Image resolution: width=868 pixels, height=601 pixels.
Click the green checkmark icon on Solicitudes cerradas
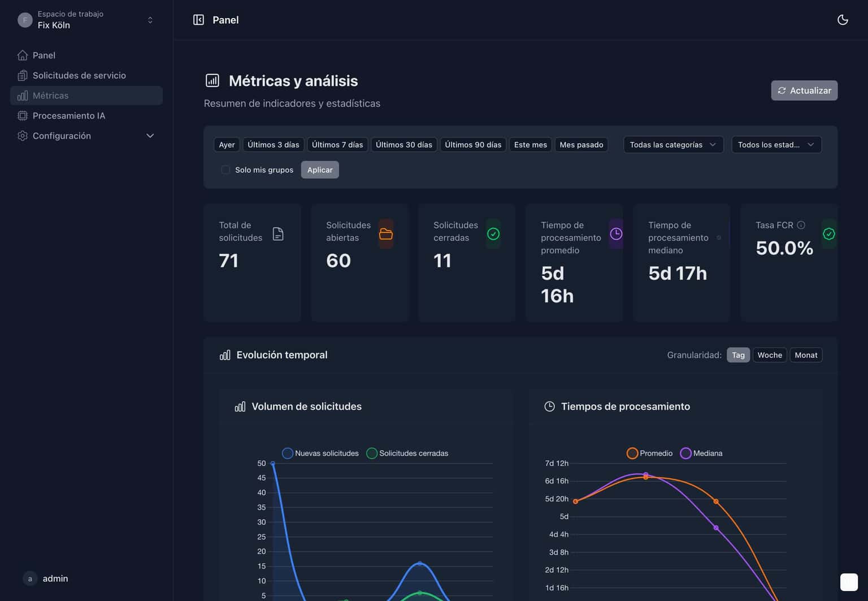(493, 234)
